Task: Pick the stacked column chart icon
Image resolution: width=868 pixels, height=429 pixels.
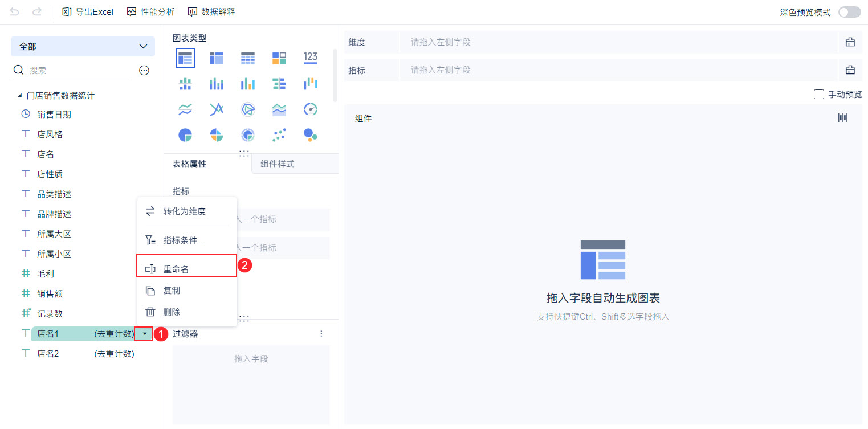Action: click(217, 84)
